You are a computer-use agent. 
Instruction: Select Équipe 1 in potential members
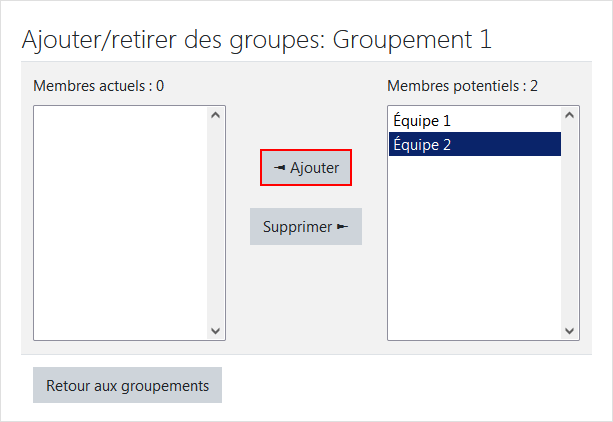coord(422,121)
